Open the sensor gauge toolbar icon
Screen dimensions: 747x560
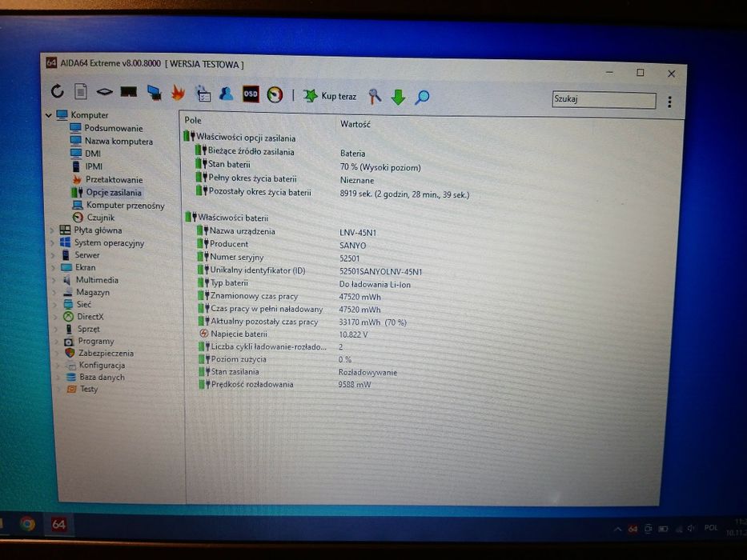tap(275, 94)
